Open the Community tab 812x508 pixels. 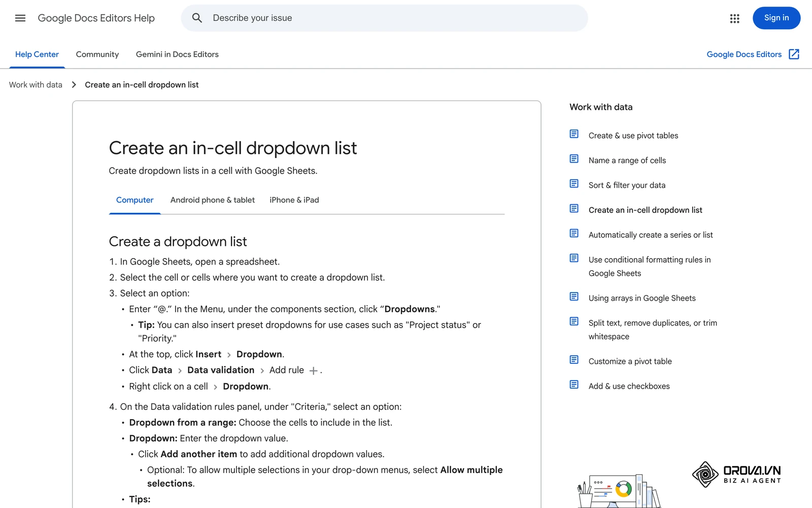[97, 54]
